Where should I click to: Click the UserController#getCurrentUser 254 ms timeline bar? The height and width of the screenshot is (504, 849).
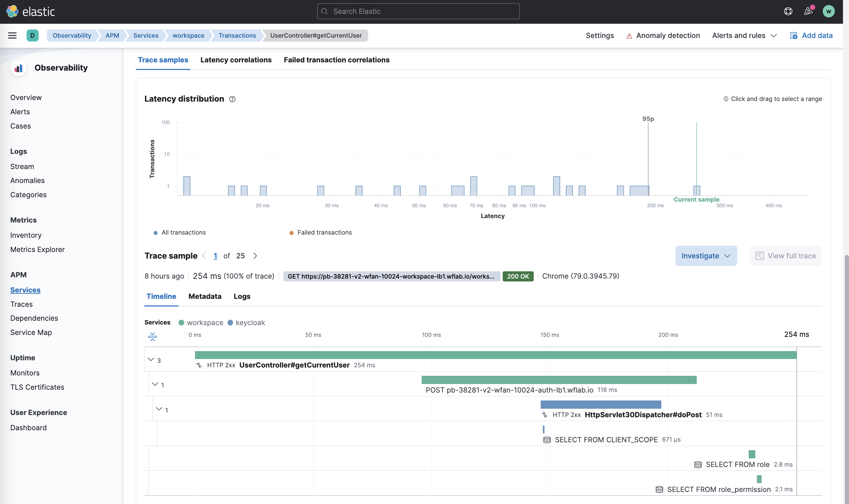[x=495, y=355]
